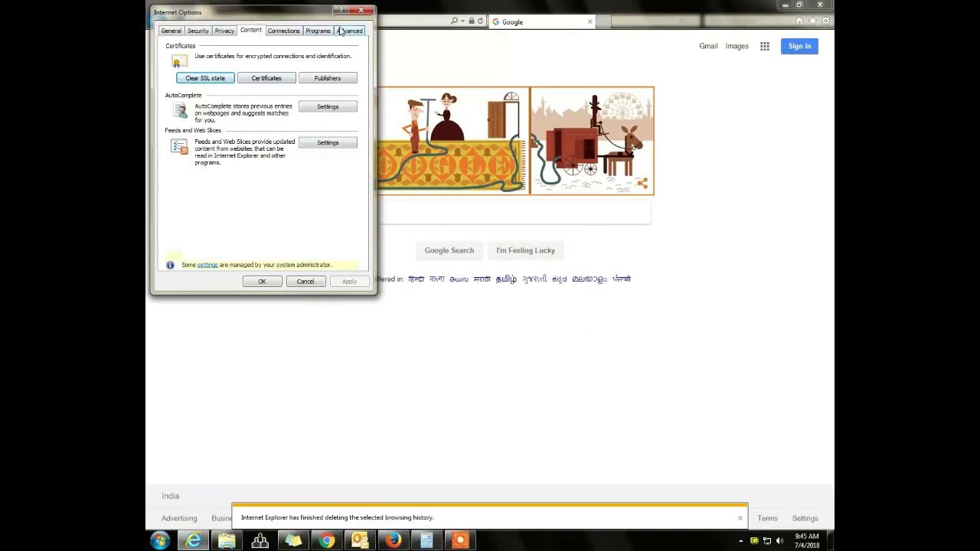Open the IE Tools gear icon
The width and height of the screenshot is (980, 551).
[x=825, y=21]
